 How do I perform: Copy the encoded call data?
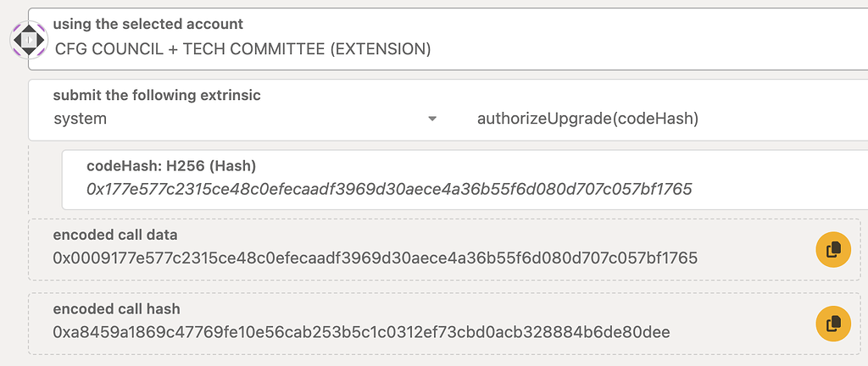(x=833, y=249)
